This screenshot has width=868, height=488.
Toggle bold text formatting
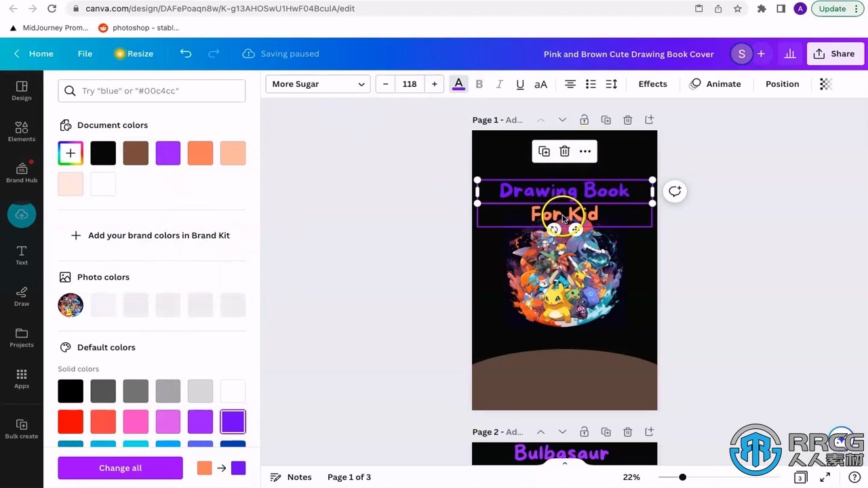(479, 84)
